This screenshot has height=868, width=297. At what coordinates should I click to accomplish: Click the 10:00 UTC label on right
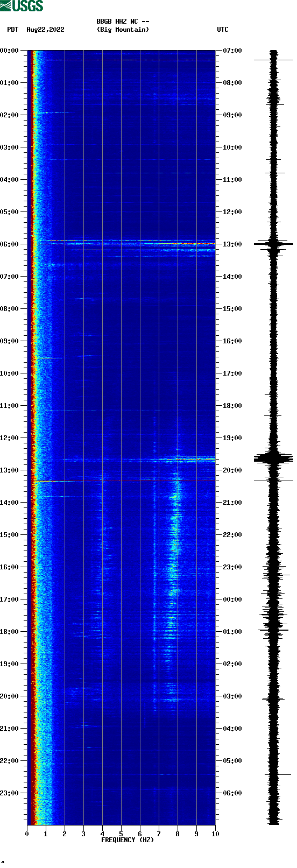click(x=232, y=147)
